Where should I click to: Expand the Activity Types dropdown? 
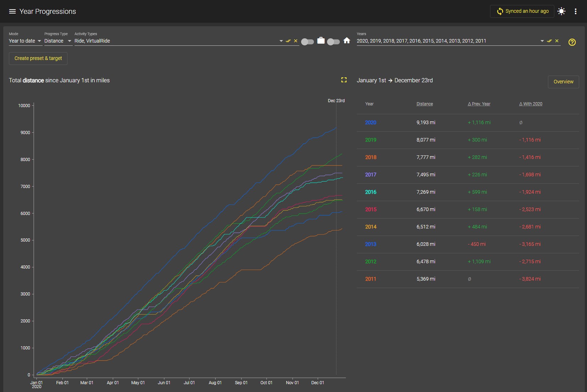click(281, 41)
